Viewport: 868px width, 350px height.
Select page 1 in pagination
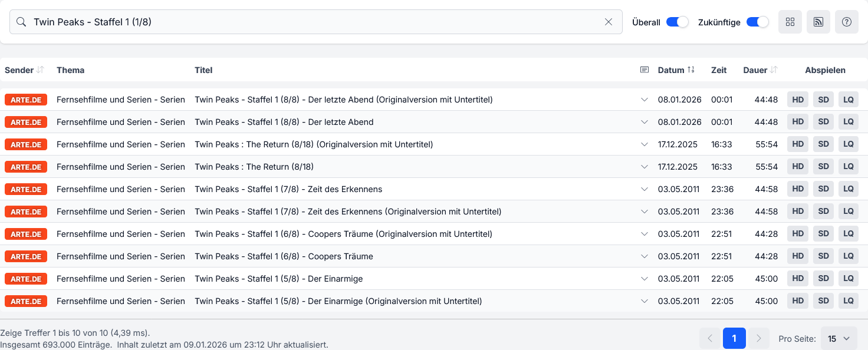pyautogui.click(x=734, y=338)
